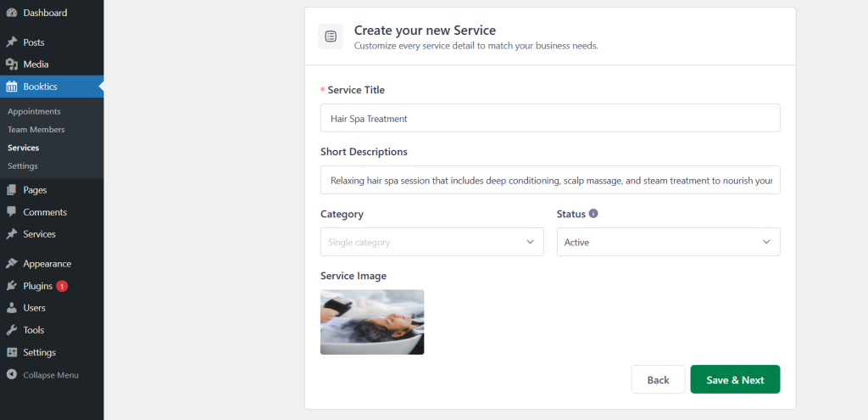Click the Save & Next button
The height and width of the screenshot is (420, 868).
click(735, 379)
